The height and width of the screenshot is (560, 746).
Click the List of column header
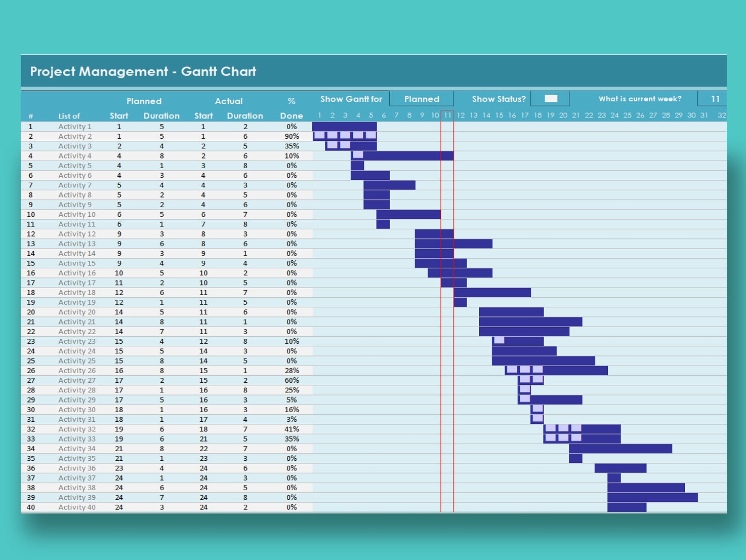(69, 115)
